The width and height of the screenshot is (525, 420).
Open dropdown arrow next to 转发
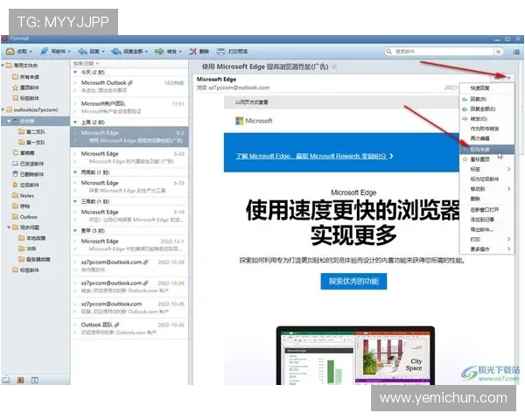[180, 52]
